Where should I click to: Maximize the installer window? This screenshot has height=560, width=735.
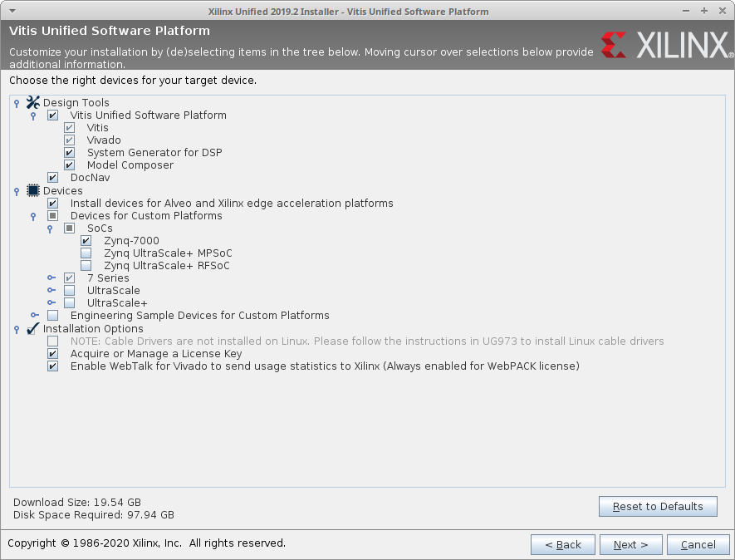point(704,11)
